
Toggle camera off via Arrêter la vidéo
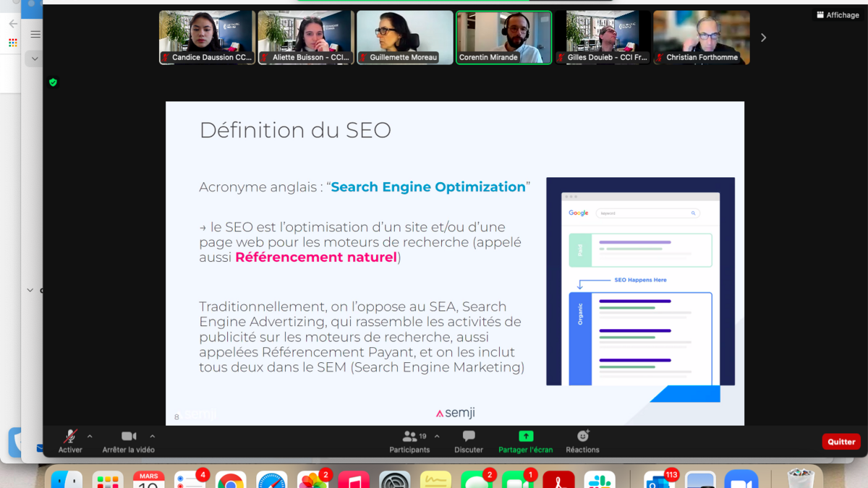pyautogui.click(x=129, y=440)
